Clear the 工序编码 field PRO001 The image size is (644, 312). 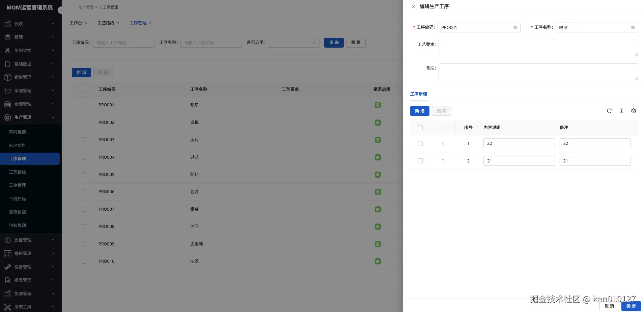point(515,28)
